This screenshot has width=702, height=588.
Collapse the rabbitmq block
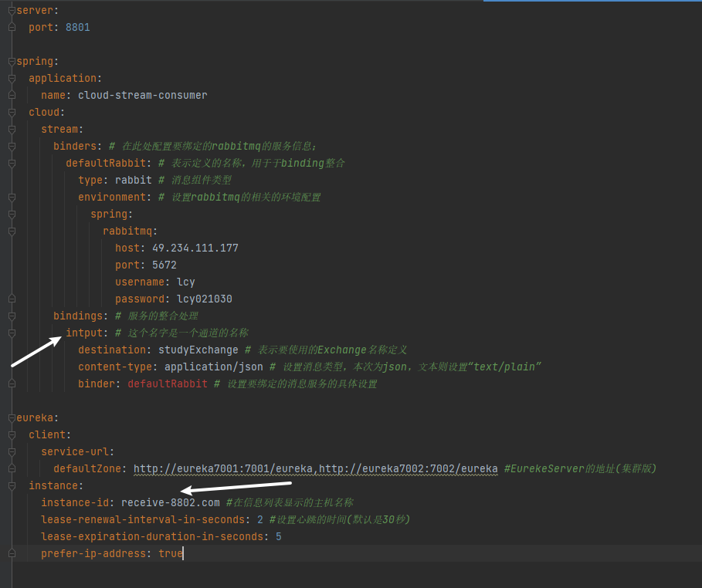pos(11,231)
